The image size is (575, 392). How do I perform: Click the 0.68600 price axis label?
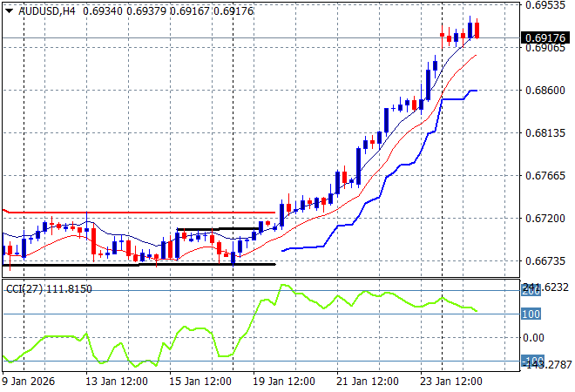(x=545, y=90)
